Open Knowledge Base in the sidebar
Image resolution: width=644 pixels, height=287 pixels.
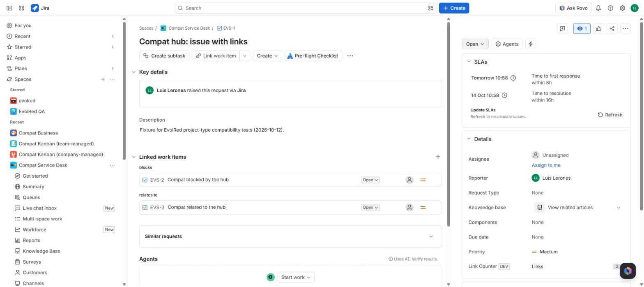click(x=41, y=251)
